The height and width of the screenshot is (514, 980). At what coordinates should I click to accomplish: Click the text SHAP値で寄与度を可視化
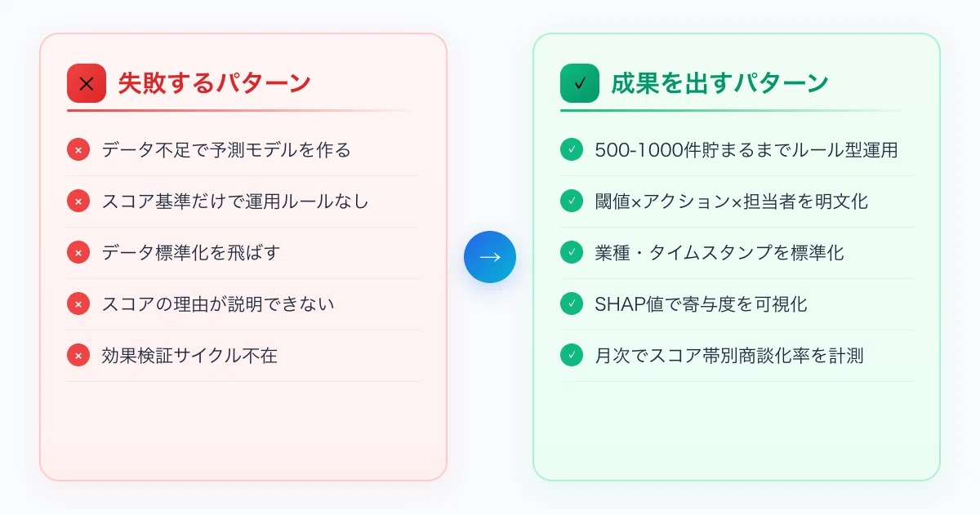(701, 304)
